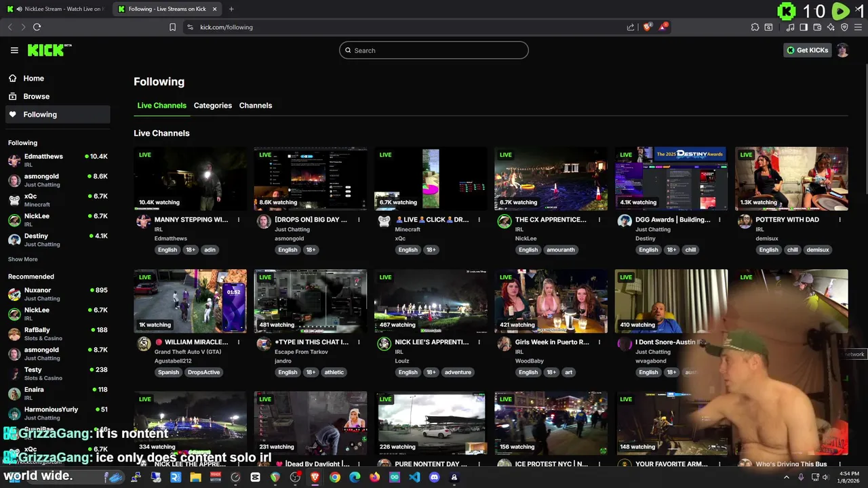The image size is (868, 488).
Task: Open options for POTTERY WITH DAD stream
Action: pos(840,220)
